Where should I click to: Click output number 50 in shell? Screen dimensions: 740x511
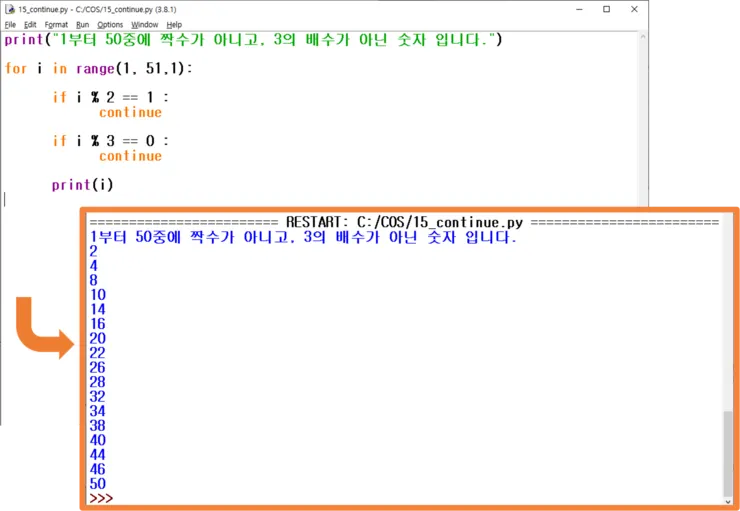tap(98, 484)
